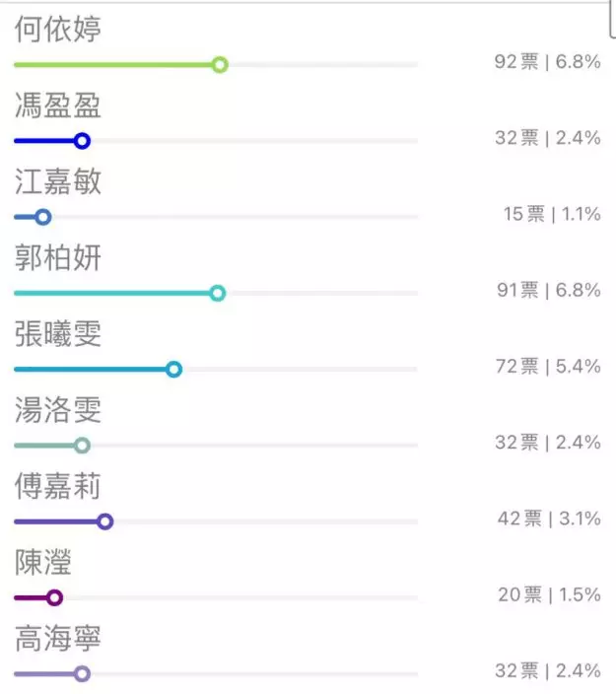Click the slider handle for 郭柏妍
The image size is (616, 694).
coord(218,293)
